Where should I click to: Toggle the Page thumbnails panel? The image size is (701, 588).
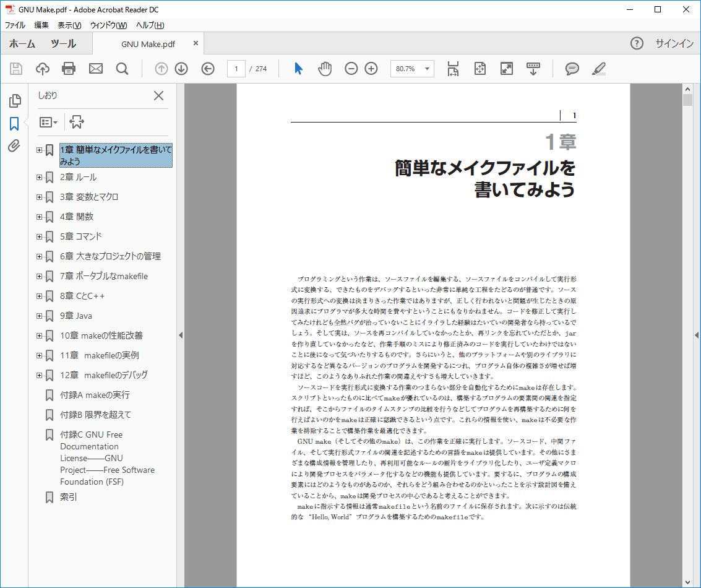coord(14,101)
